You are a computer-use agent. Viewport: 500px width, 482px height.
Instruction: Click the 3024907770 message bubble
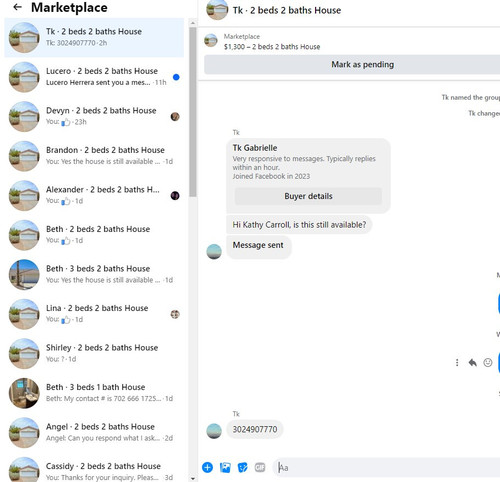click(255, 429)
